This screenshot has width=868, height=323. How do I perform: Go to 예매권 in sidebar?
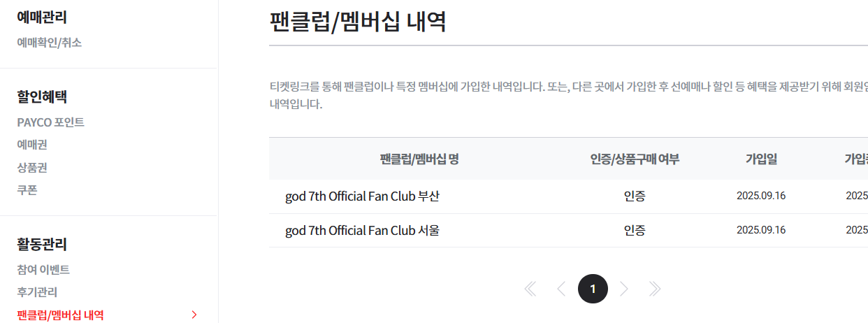pyautogui.click(x=32, y=145)
